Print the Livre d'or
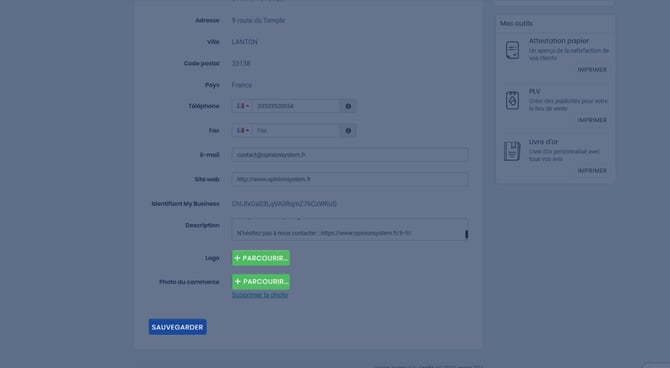 point(592,171)
